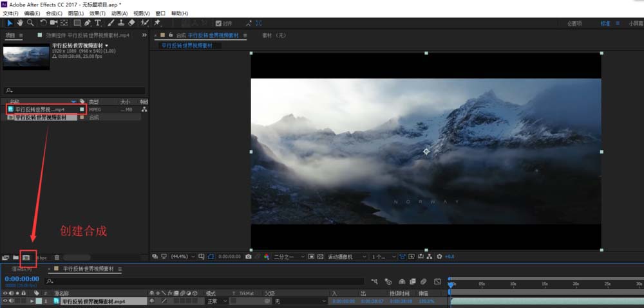
Task: Open the graph editor icon in timeline
Action: (x=437, y=282)
